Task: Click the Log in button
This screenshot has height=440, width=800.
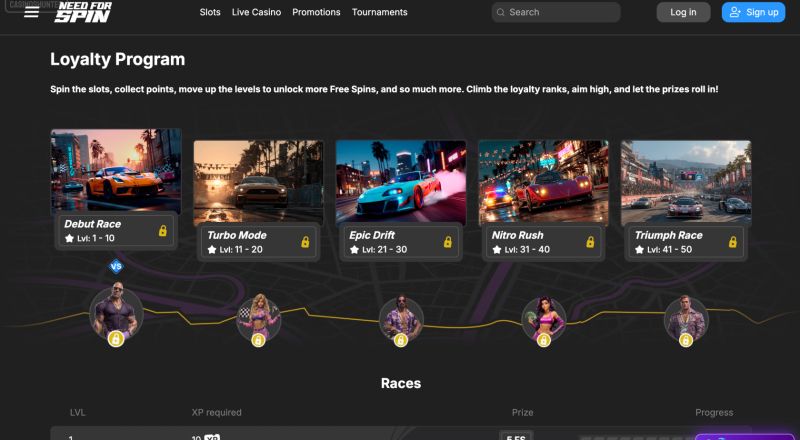Action: [683, 12]
